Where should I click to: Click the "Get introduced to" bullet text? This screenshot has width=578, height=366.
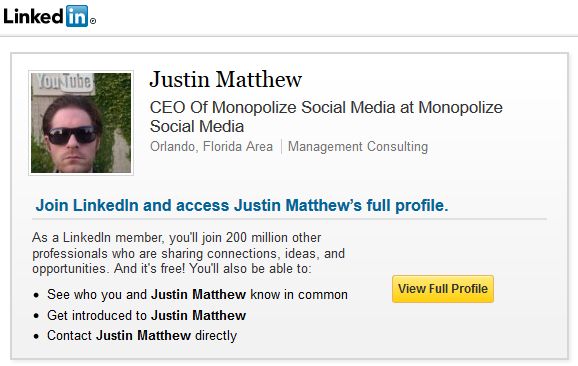[97, 316]
